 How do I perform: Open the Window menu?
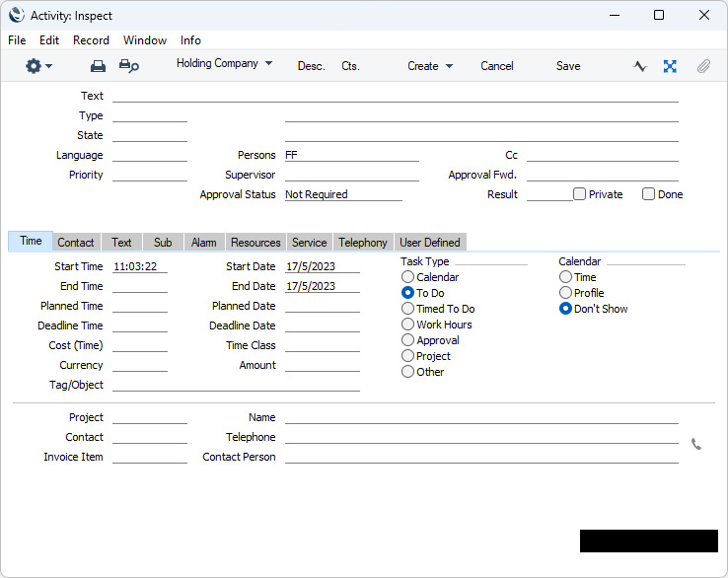[145, 40]
